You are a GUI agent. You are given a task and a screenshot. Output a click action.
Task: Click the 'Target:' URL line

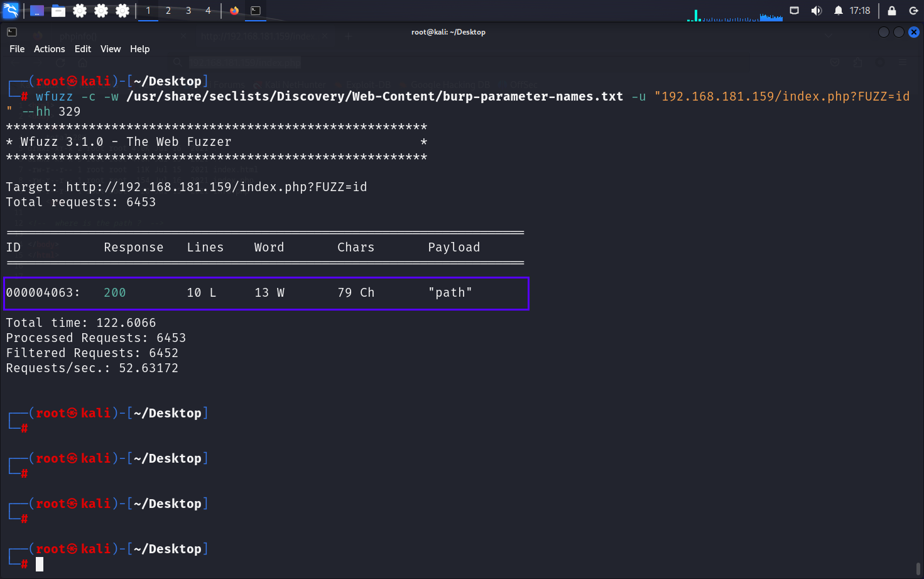187,187
